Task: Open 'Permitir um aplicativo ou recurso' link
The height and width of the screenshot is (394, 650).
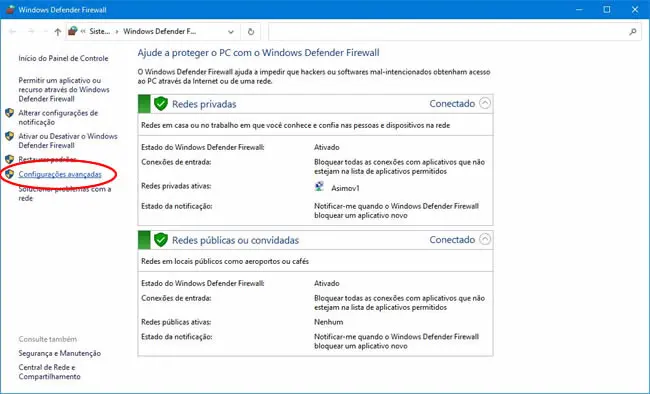Action: [64, 90]
